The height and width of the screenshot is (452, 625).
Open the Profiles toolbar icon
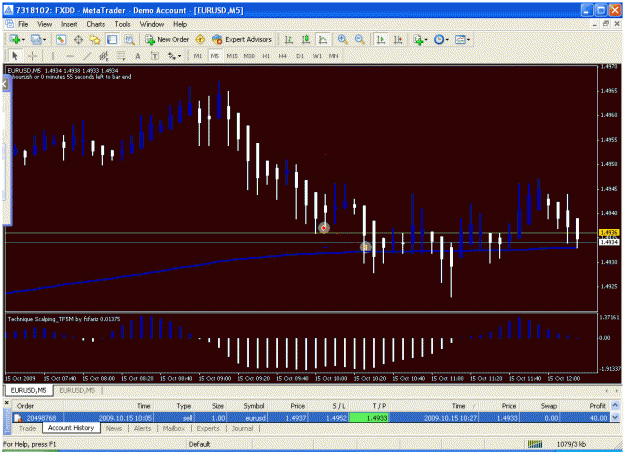point(36,39)
